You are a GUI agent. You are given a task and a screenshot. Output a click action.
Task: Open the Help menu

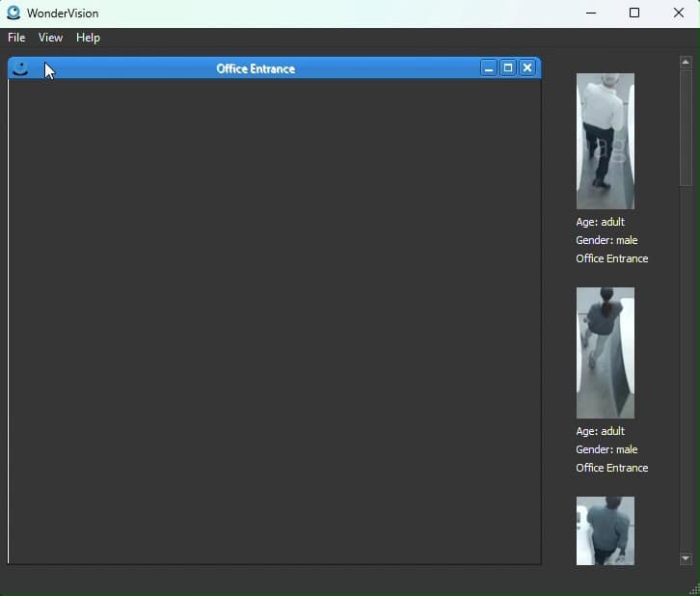(88, 38)
